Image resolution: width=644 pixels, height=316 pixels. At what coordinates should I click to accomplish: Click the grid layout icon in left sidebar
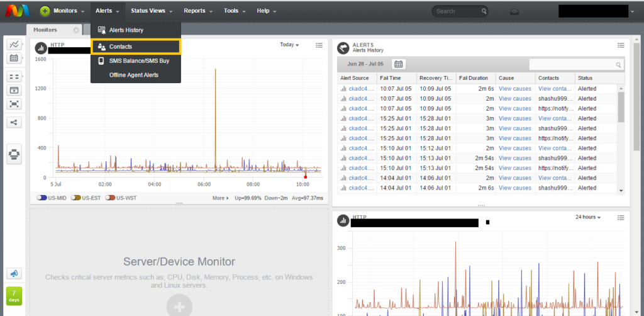tap(14, 77)
